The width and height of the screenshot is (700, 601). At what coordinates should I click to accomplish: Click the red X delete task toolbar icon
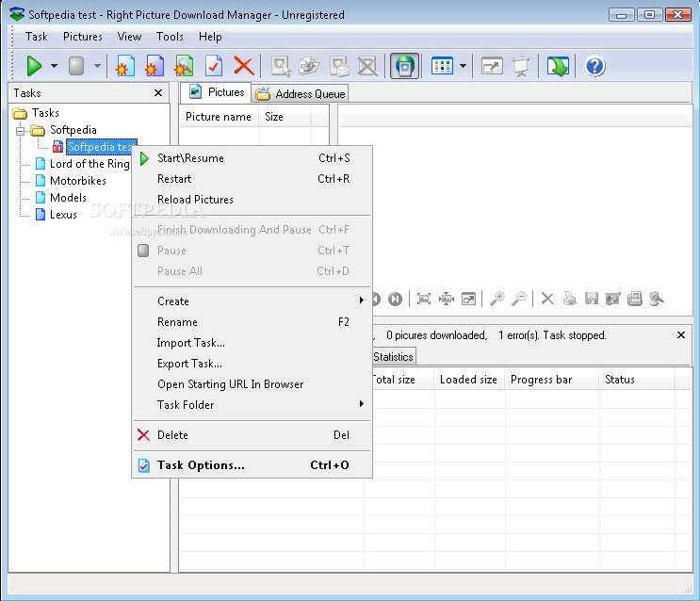[244, 66]
